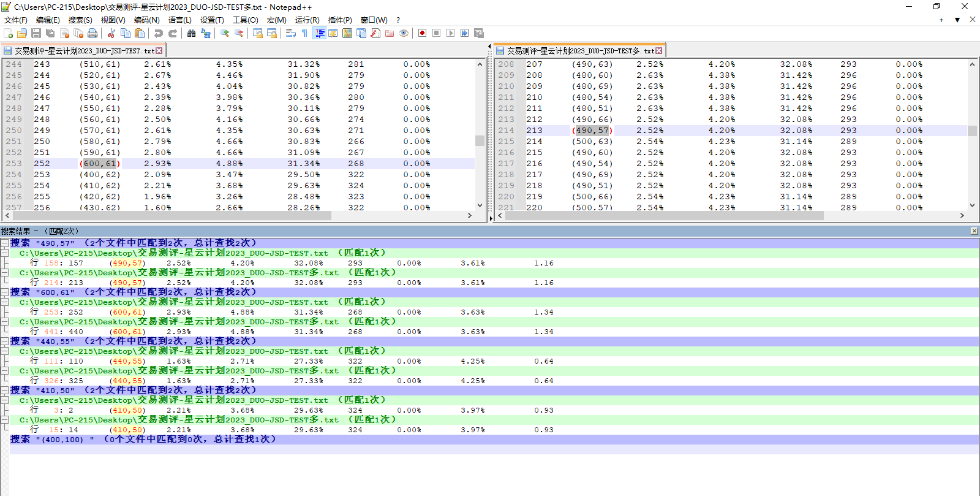The image size is (980, 496).
Task: Undo the last action using the toolbar arrow
Action: point(158,33)
